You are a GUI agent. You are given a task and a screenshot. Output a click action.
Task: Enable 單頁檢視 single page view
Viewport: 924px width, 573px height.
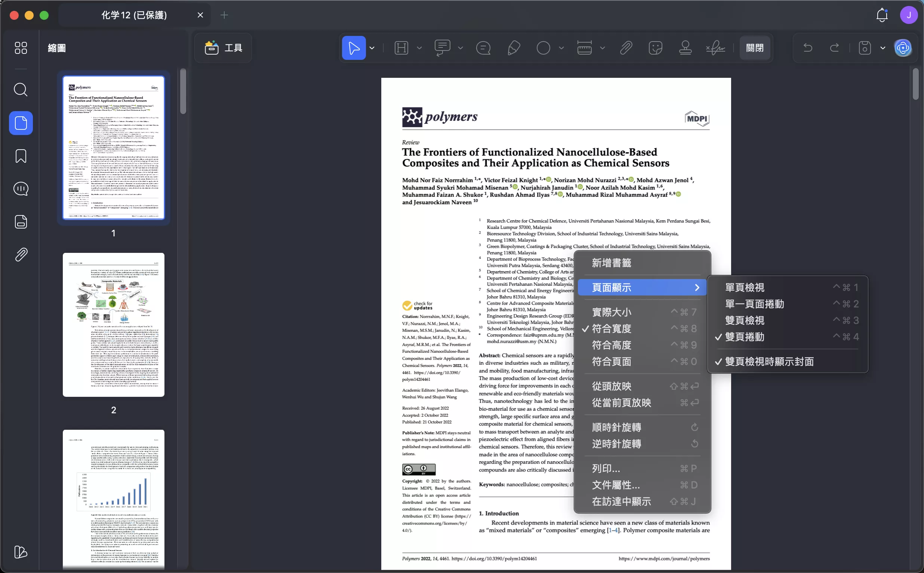[x=788, y=287]
